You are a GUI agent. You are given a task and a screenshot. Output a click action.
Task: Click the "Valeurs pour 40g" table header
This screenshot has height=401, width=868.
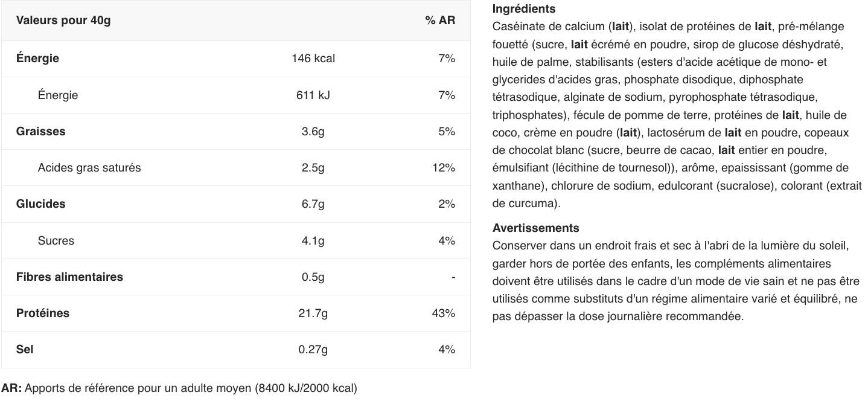click(63, 21)
